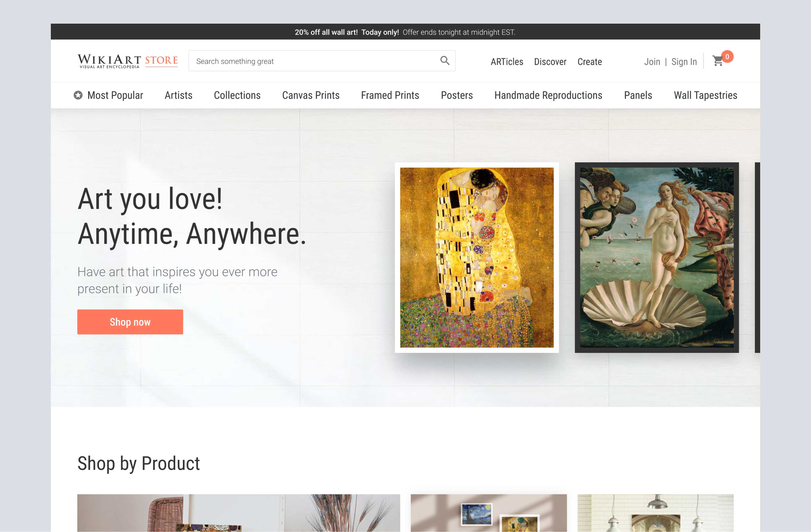Open The Kiss by Klimt artwork
The image size is (811, 532).
[477, 257]
